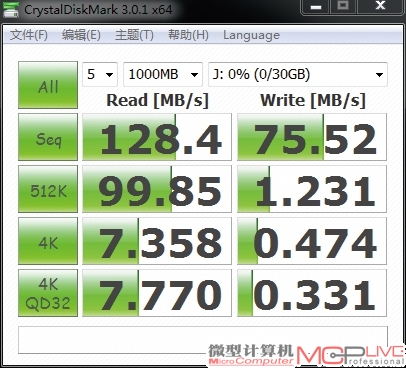This screenshot has height=368, width=406.
Task: Start the 4K QD32 test
Action: point(48,293)
